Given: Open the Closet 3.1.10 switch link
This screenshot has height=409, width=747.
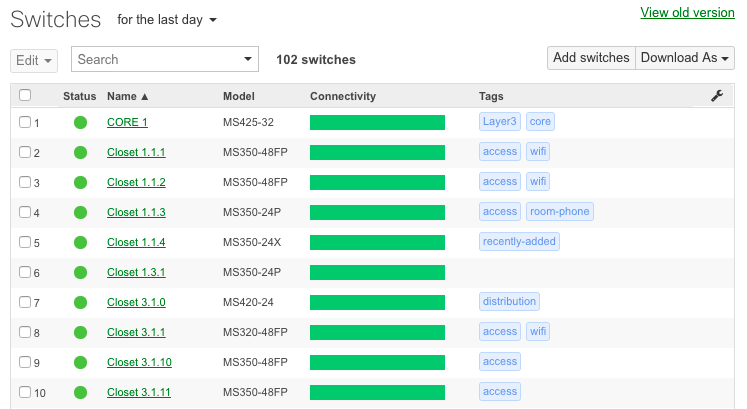Looking at the screenshot, I should (x=139, y=362).
